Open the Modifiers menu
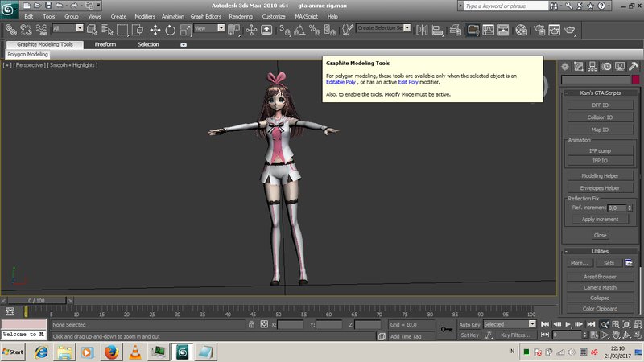The height and width of the screenshot is (362, 644). [x=145, y=16]
